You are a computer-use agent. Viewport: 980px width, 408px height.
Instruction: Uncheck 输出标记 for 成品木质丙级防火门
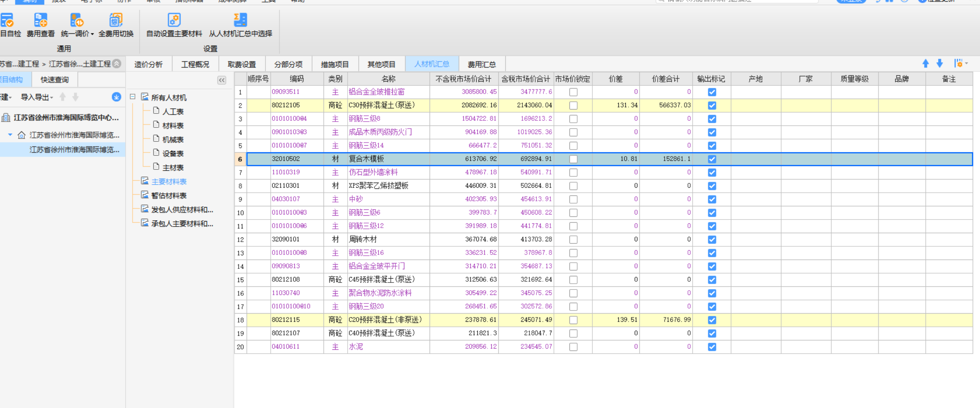pos(712,132)
